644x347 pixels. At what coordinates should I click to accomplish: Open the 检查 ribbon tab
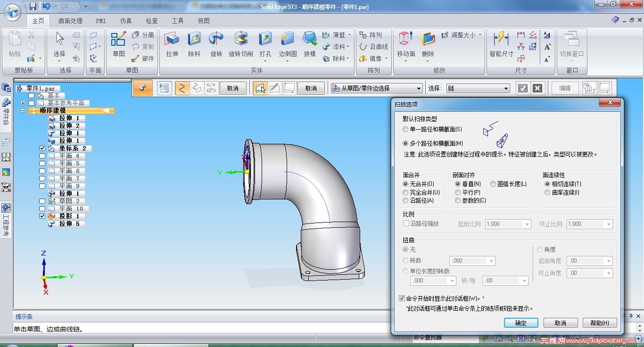(x=152, y=21)
